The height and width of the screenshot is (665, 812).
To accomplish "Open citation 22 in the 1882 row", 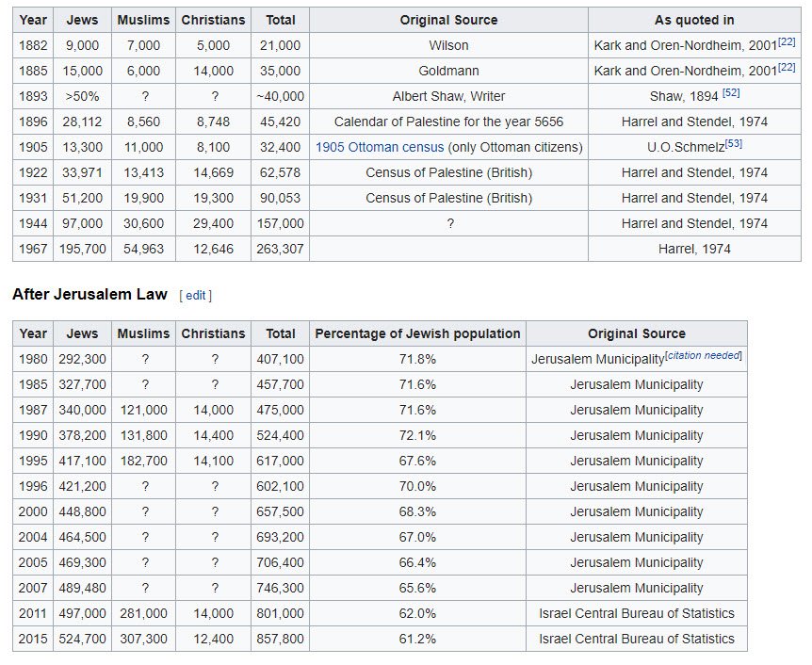I will (x=787, y=42).
